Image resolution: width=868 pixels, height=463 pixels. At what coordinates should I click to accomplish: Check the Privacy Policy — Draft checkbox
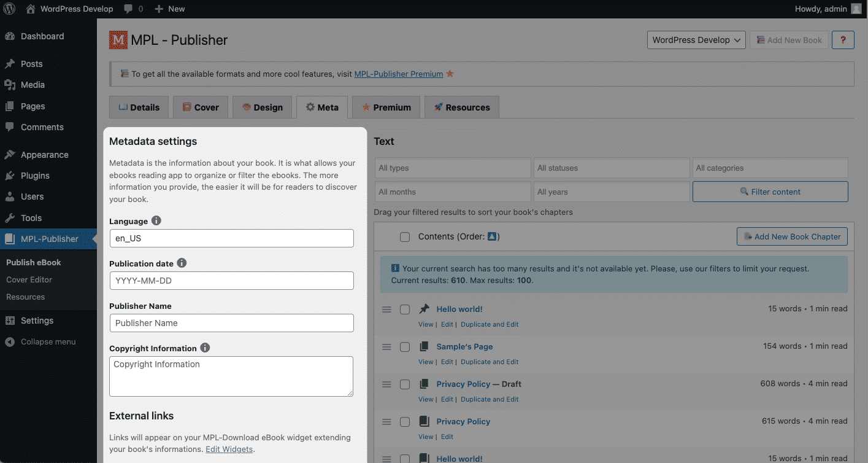[405, 384]
